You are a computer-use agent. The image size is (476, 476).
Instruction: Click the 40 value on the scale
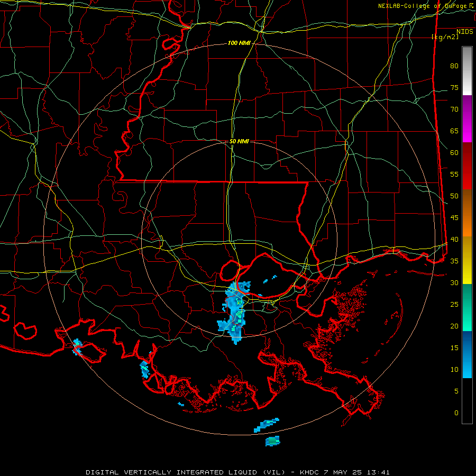[x=454, y=239]
